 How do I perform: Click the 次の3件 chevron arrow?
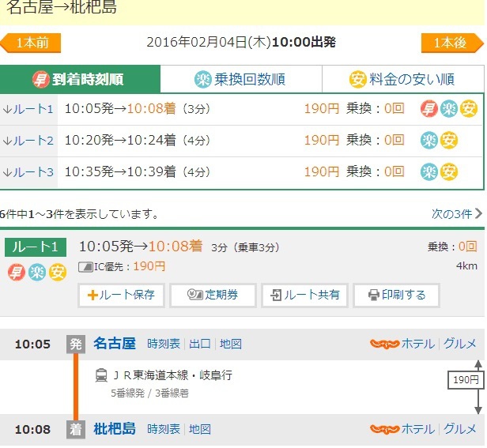478,213
